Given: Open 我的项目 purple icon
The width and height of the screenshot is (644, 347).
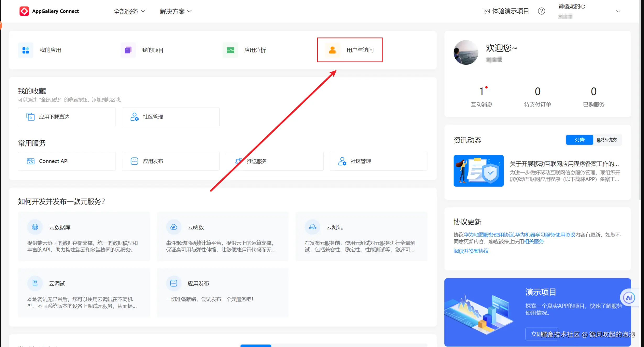Looking at the screenshot, I should [x=128, y=50].
